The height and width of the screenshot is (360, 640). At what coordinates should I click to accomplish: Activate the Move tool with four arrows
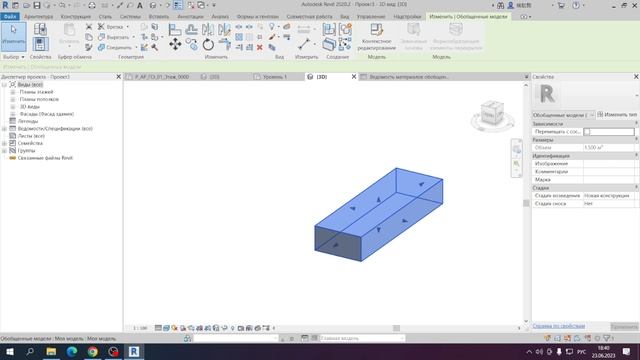tap(175, 44)
